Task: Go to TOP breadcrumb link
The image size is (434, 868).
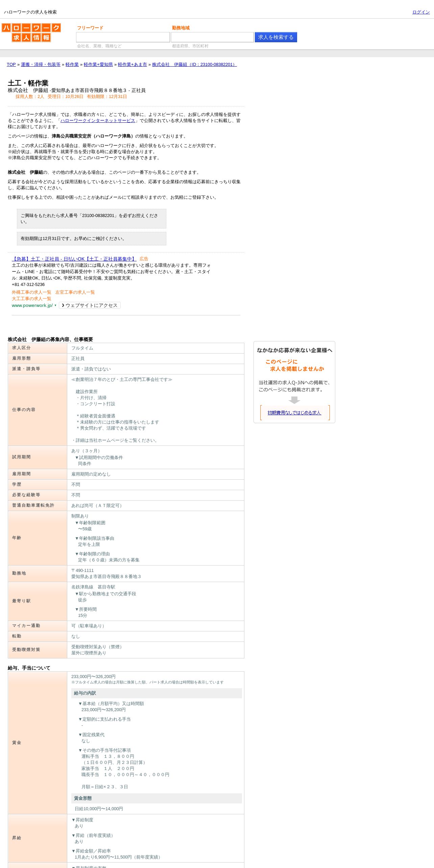Action: [x=11, y=65]
